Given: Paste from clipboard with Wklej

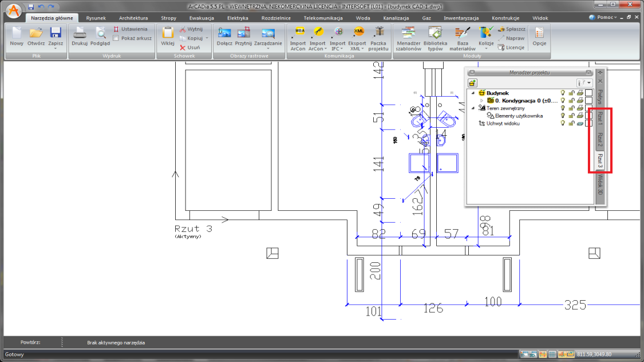Looking at the screenshot, I should [x=168, y=36].
